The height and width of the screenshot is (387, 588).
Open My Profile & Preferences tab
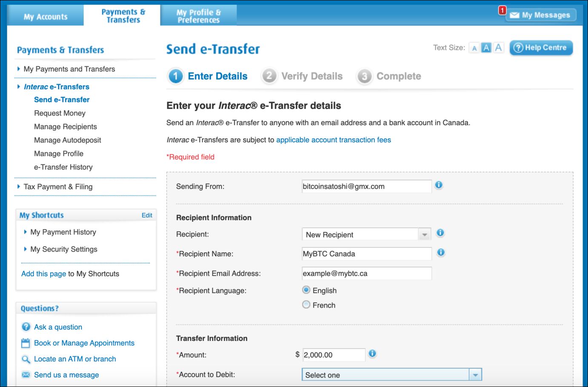199,16
